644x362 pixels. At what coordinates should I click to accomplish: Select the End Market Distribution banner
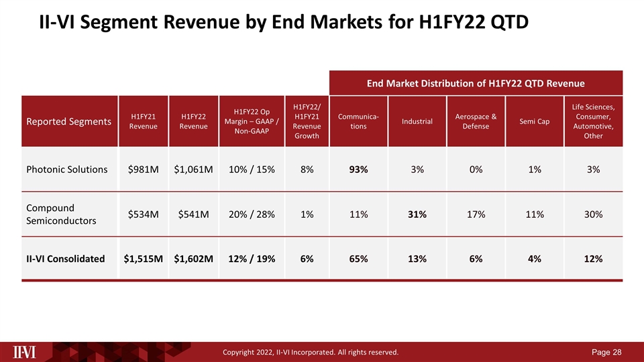(x=476, y=83)
